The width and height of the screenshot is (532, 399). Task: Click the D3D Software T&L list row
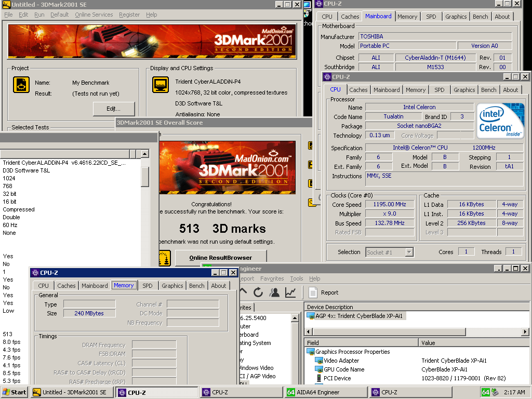pyautogui.click(x=26, y=170)
